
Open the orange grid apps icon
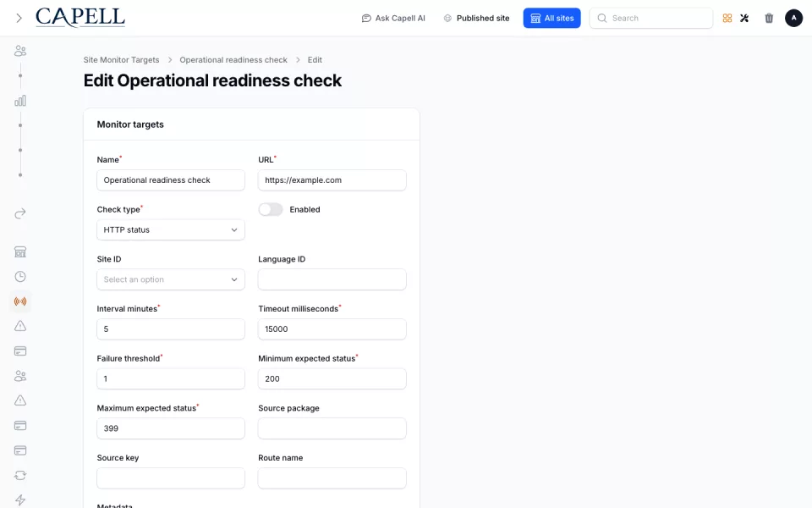tap(727, 18)
